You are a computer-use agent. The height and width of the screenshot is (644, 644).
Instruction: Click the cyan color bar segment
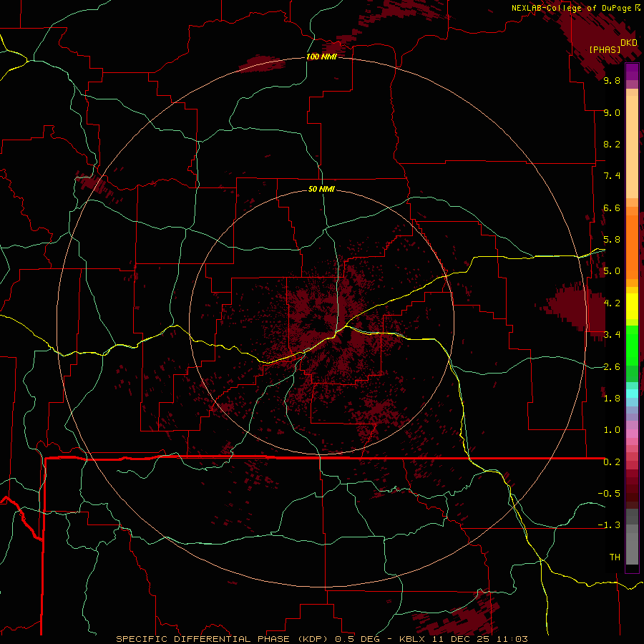click(632, 394)
